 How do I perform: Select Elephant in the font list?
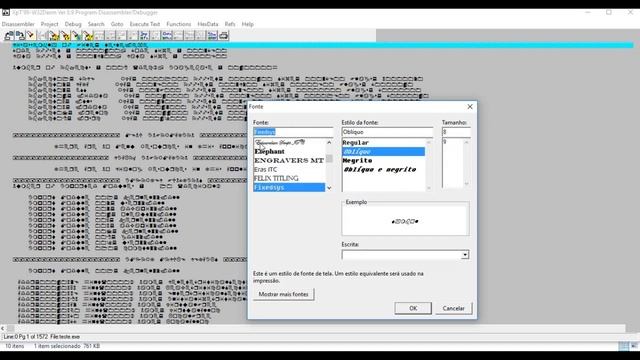tap(289, 151)
